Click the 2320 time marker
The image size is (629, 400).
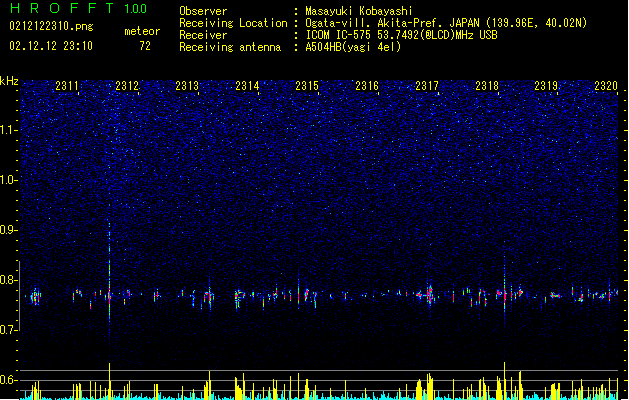tap(606, 85)
